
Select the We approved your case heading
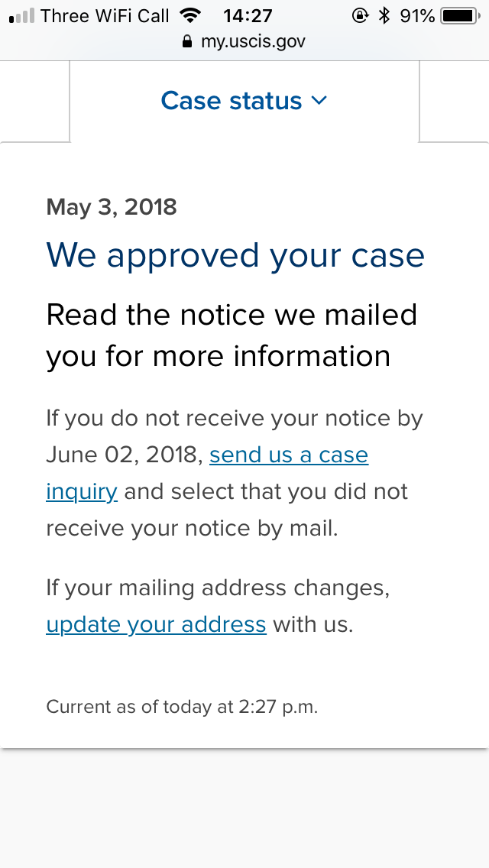click(x=235, y=255)
